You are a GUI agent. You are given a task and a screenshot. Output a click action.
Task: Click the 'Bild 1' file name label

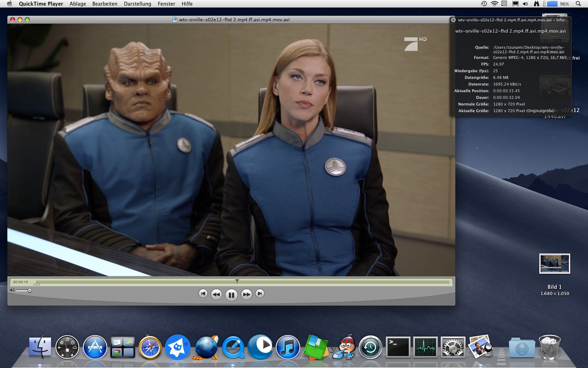click(555, 287)
